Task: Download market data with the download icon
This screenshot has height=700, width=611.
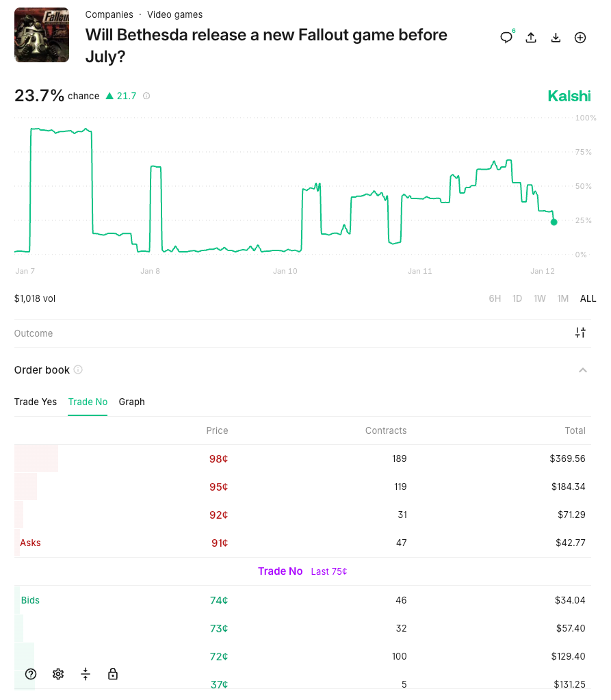Action: (x=556, y=38)
